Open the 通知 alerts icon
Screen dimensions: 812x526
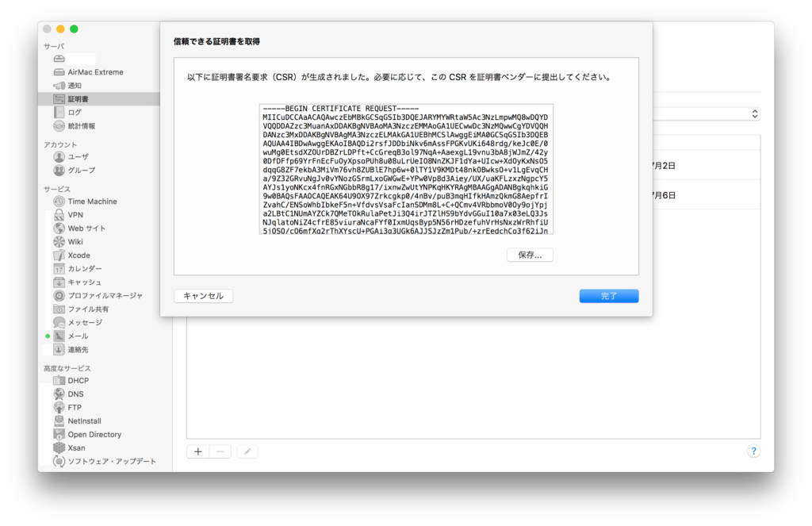(59, 86)
